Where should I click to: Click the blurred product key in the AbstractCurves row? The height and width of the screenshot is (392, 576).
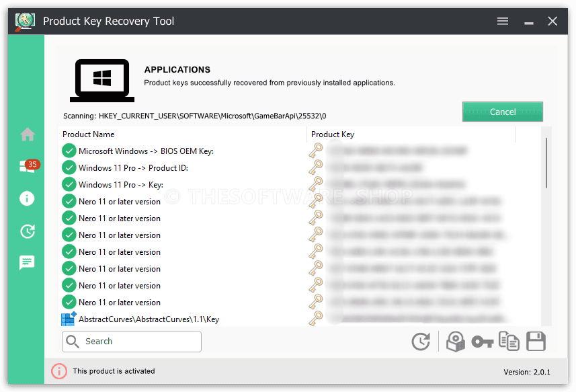418,319
